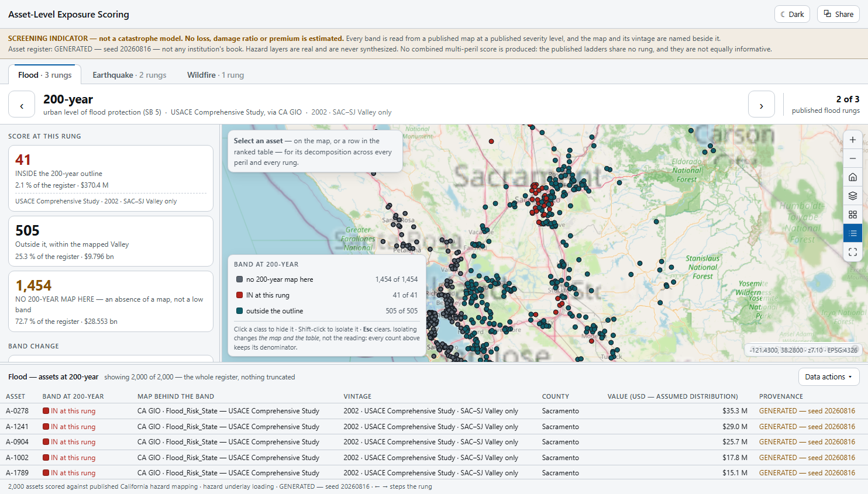The height and width of the screenshot is (494, 868).
Task: Toggle 'outside the outline' legend class
Action: pos(326,311)
